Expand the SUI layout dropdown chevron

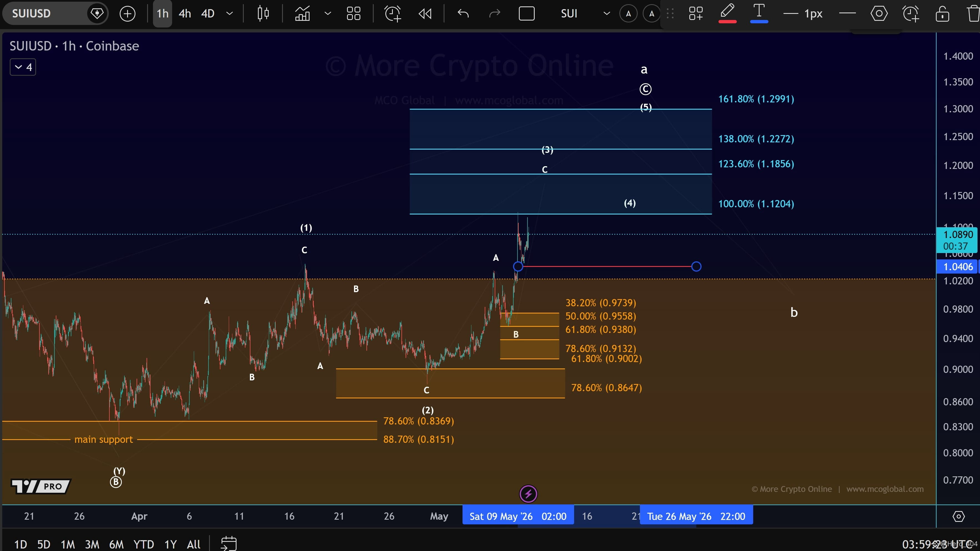[x=607, y=14]
